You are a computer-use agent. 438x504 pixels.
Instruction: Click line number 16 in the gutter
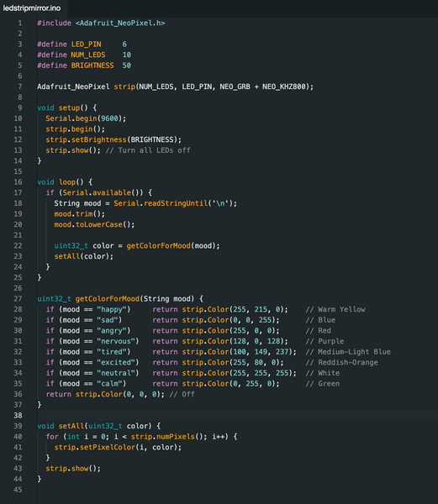[18, 182]
